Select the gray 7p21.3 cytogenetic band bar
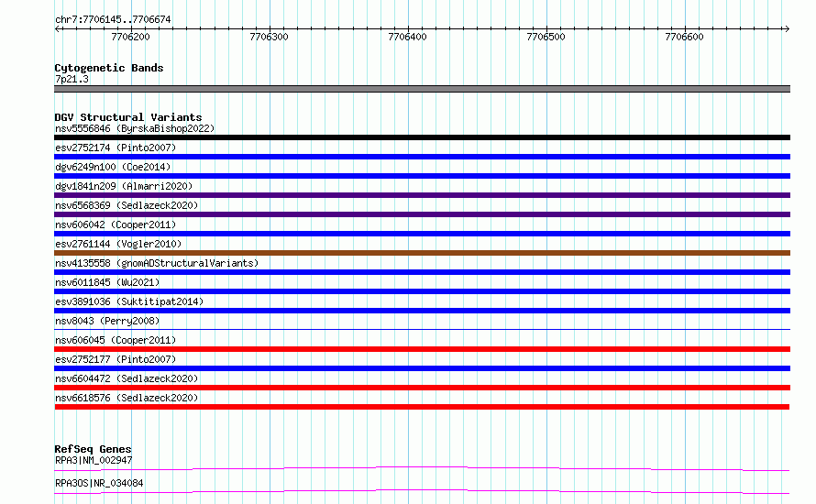816x504 pixels. 422,89
